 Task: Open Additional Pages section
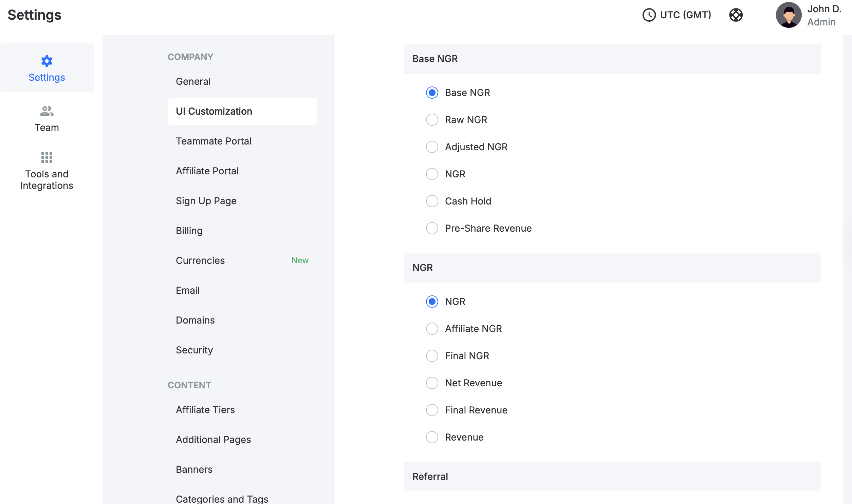[242, 440]
